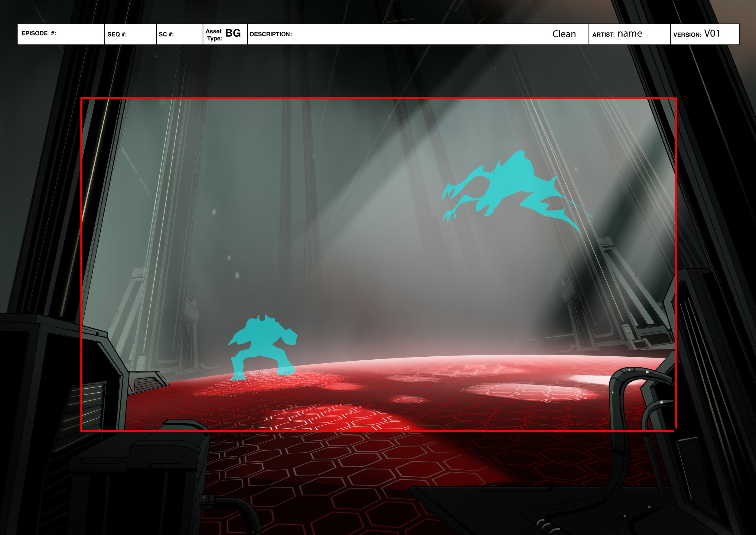Click the VERSION label
The width and height of the screenshot is (756, 535).
coord(687,34)
